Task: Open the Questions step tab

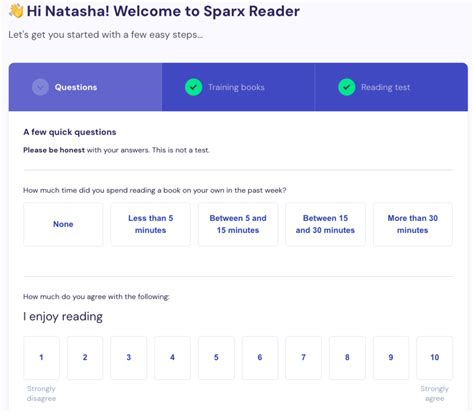Action: coord(85,87)
